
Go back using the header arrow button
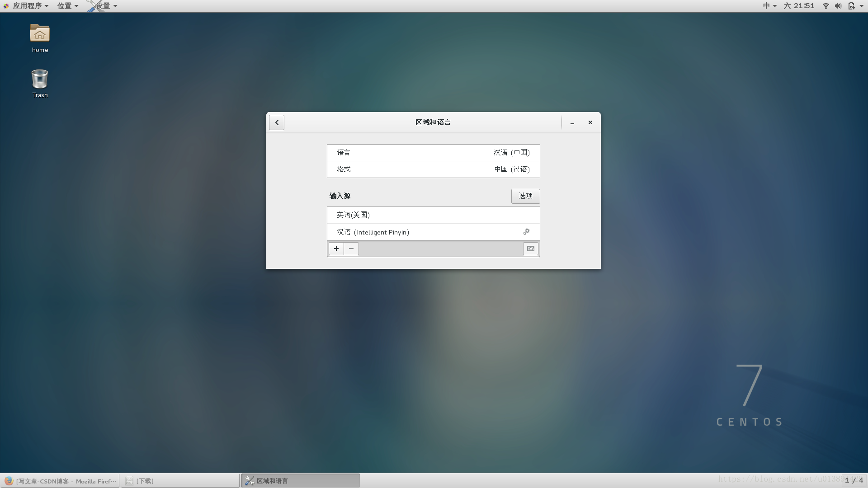(x=277, y=122)
